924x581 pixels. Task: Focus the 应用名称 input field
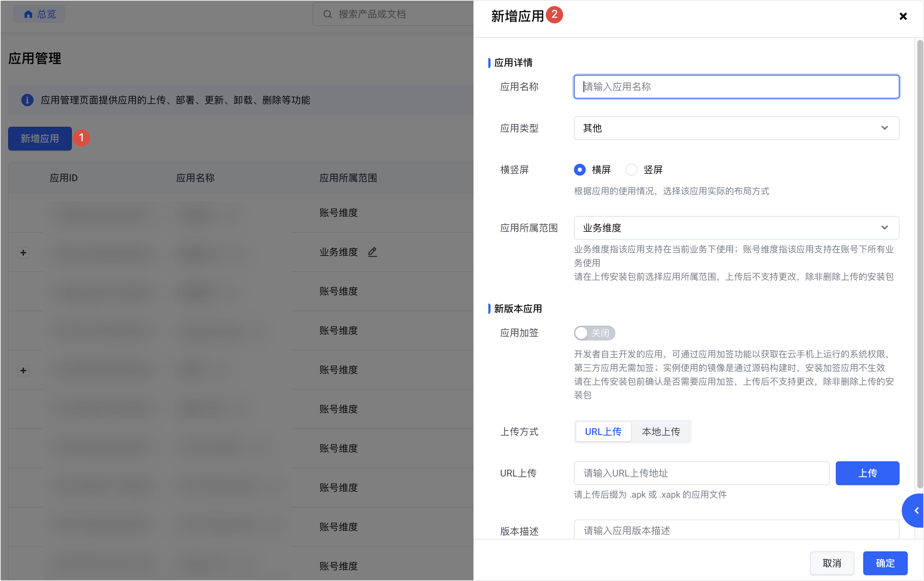pyautogui.click(x=736, y=87)
